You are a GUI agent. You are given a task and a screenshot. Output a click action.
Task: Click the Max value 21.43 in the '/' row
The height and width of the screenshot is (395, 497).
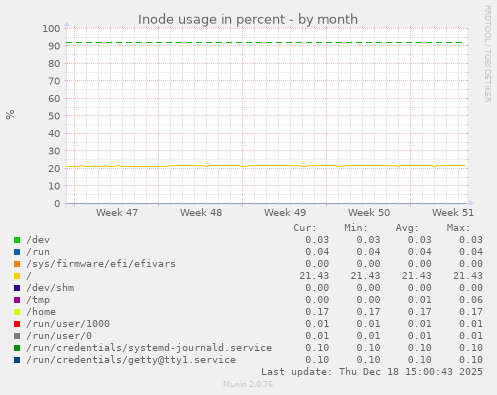(468, 276)
